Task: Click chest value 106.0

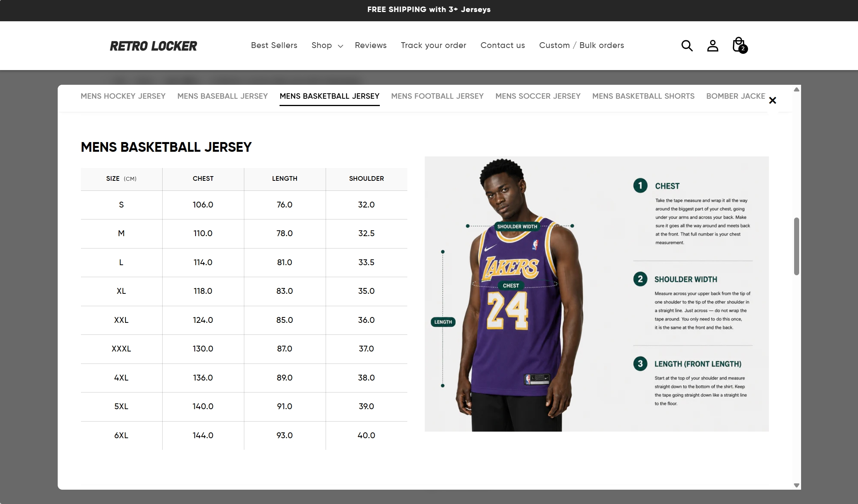Action: coord(203,205)
